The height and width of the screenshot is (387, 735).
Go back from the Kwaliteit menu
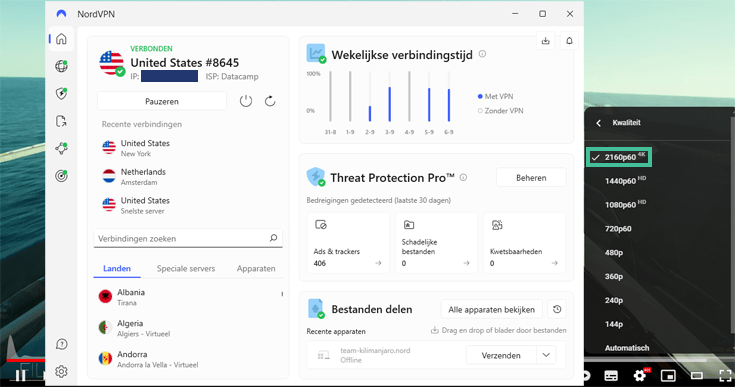point(599,123)
